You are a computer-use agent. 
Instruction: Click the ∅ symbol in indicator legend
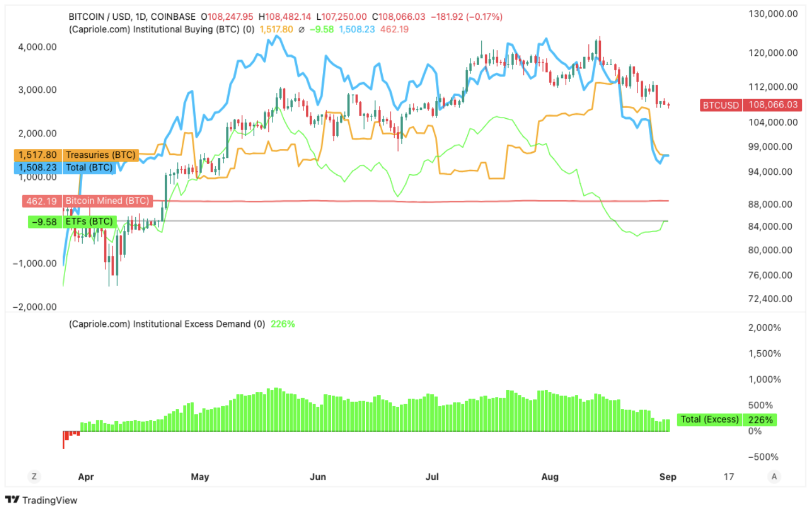(x=301, y=29)
